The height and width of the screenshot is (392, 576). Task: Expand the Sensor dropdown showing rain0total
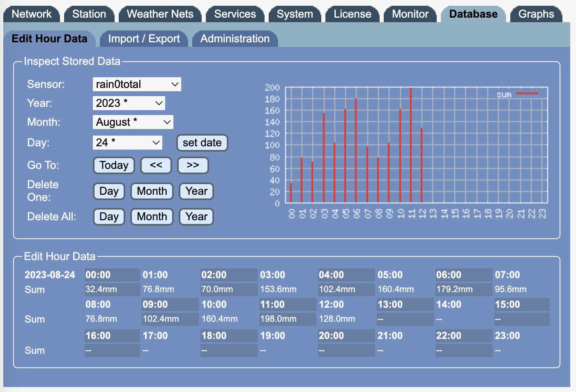point(137,84)
